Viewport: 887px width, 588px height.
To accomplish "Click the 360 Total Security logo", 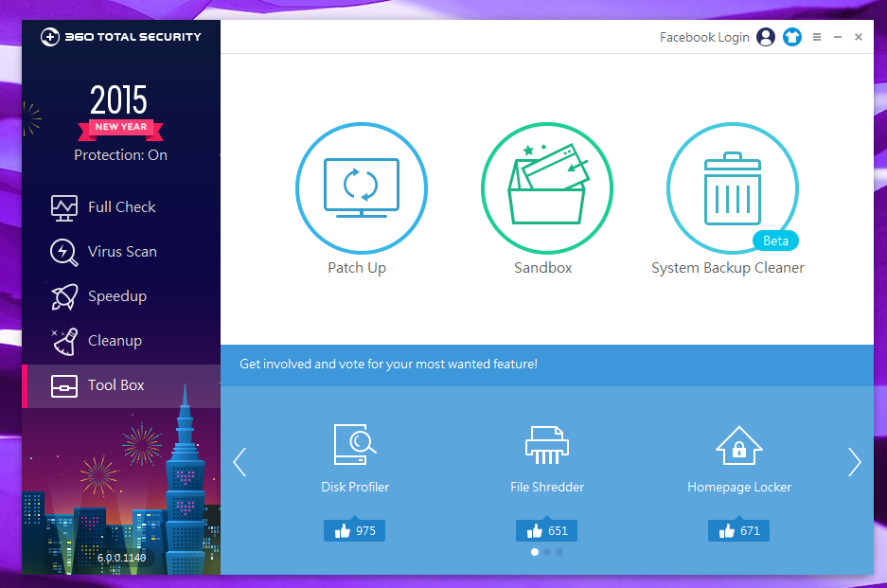I will coord(121,37).
